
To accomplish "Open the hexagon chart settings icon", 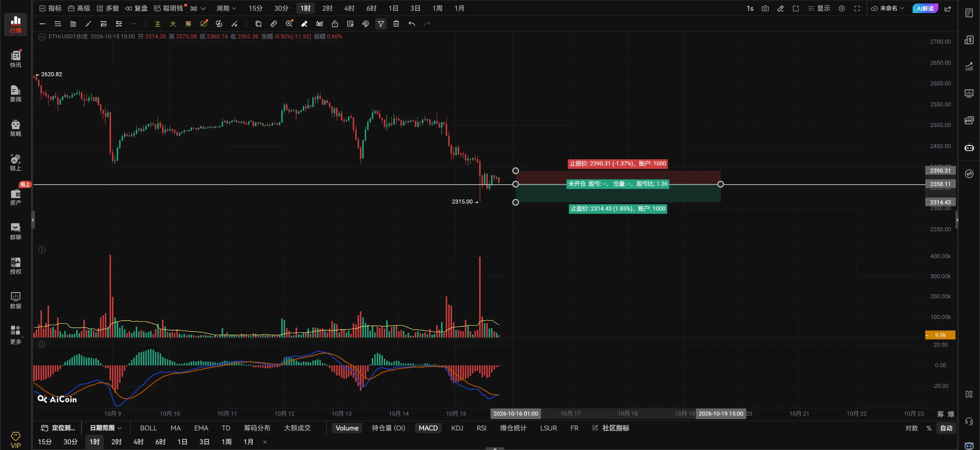I will coord(842,8).
